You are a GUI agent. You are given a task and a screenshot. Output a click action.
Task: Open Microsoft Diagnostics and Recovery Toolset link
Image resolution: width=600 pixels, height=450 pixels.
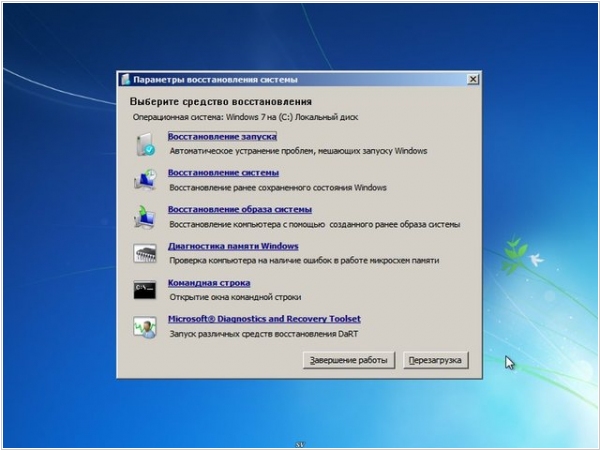(264, 319)
